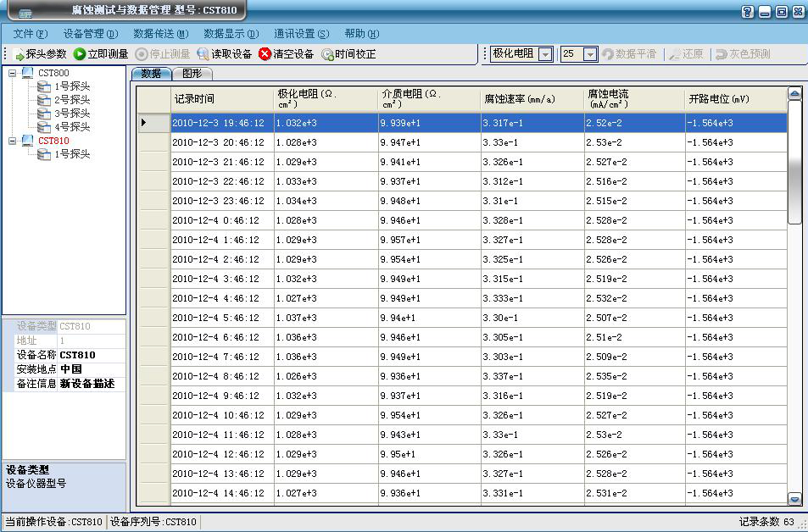Click the application icon in title bar
The width and height of the screenshot is (808, 532).
(x=25, y=13)
